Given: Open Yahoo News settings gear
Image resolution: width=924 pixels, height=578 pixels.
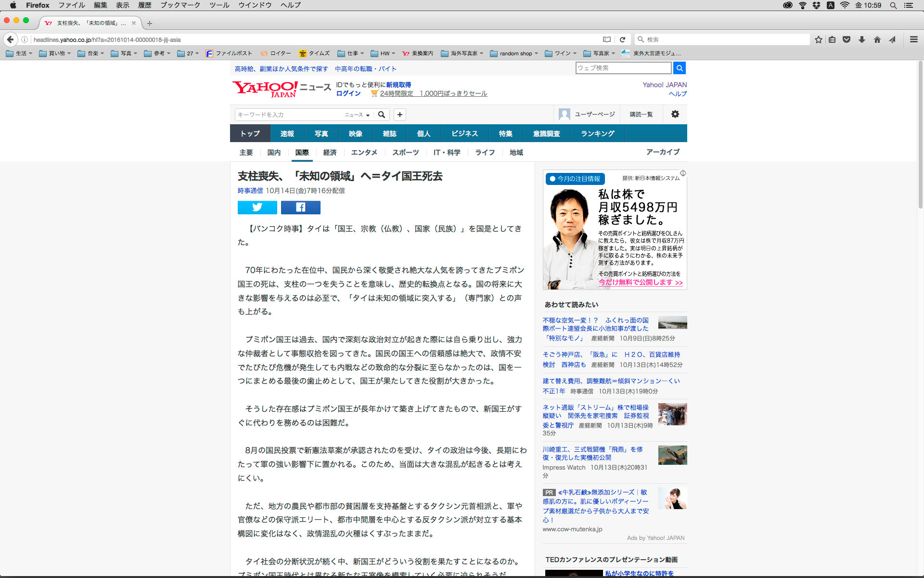Looking at the screenshot, I should [675, 114].
